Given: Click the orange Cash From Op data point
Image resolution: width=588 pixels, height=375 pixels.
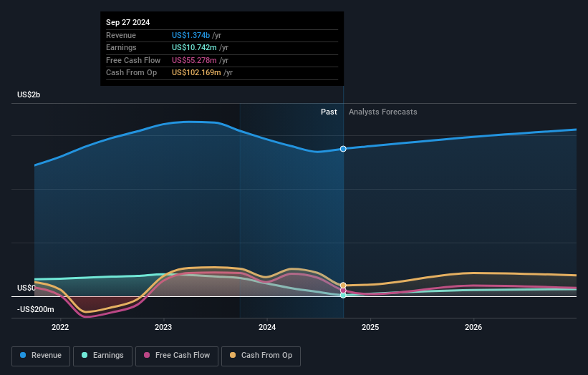Looking at the screenshot, I should 343,286.
